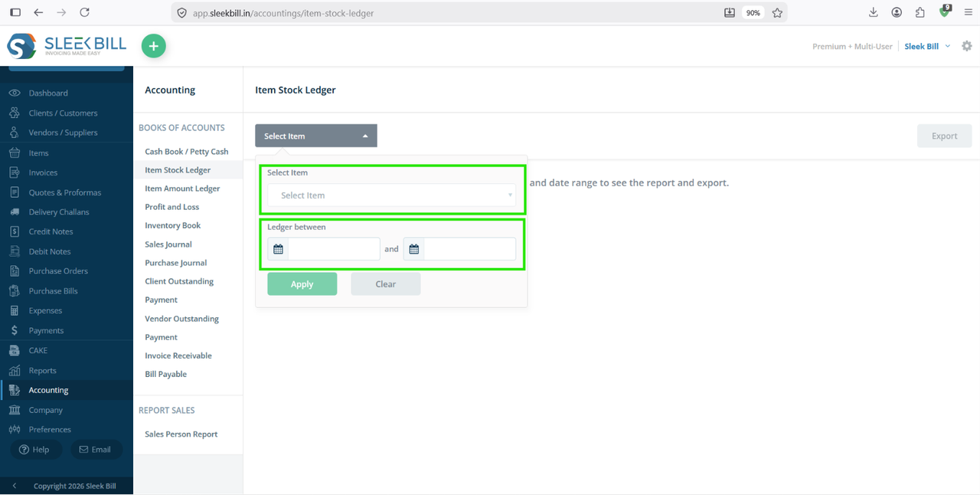Go to Accounting in the sidebar
980x495 pixels.
[48, 390]
